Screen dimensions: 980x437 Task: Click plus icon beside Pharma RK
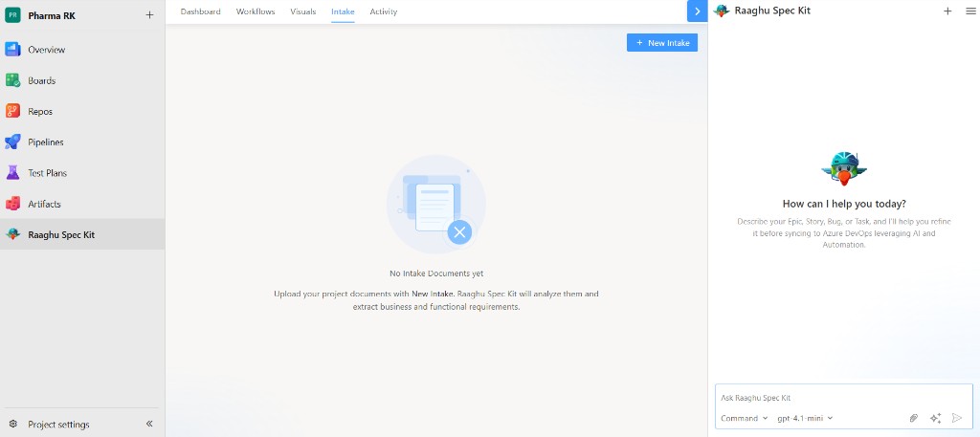click(149, 15)
